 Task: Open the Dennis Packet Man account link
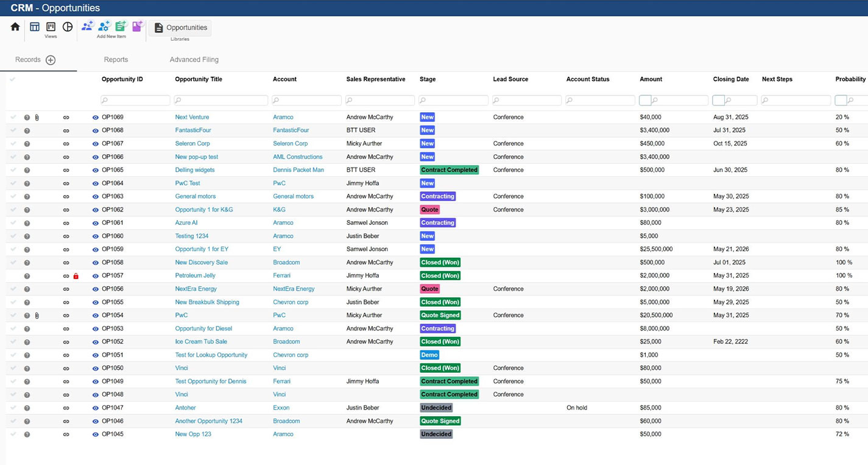[298, 170]
